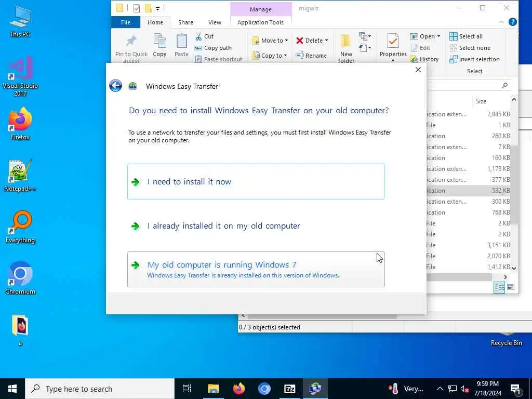Switch Explorer to the Details view icon

pos(499,287)
